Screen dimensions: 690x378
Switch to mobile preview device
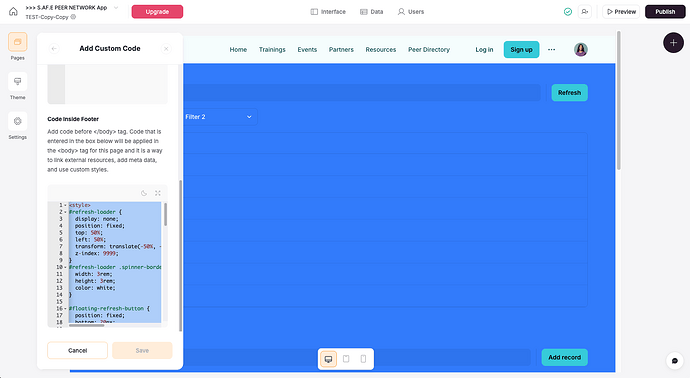click(x=363, y=359)
